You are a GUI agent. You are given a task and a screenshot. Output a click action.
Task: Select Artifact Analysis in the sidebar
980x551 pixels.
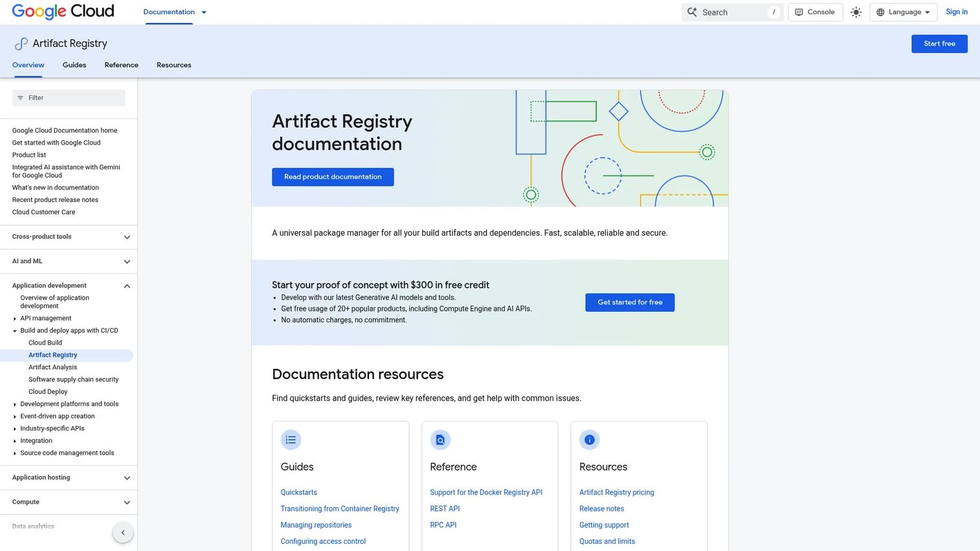click(x=52, y=368)
